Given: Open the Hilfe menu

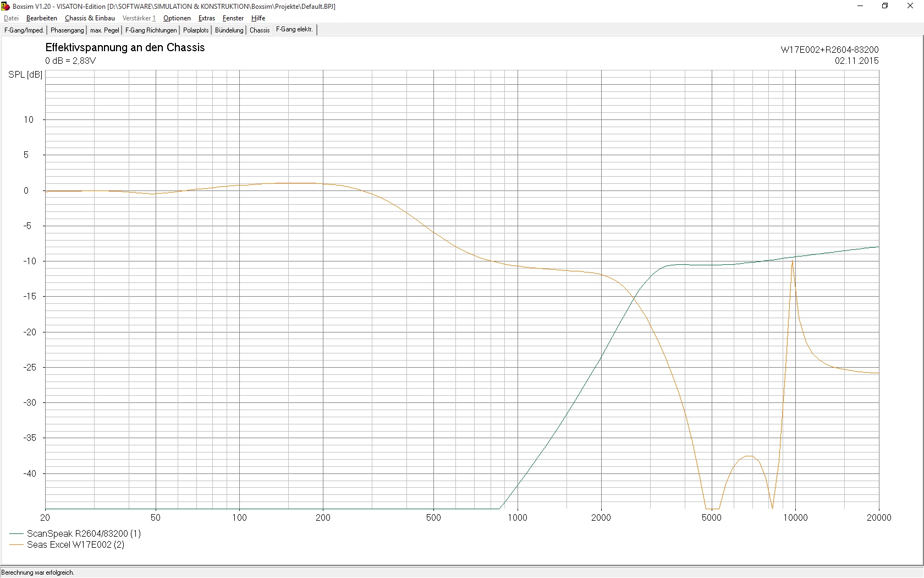Looking at the screenshot, I should click(x=258, y=18).
